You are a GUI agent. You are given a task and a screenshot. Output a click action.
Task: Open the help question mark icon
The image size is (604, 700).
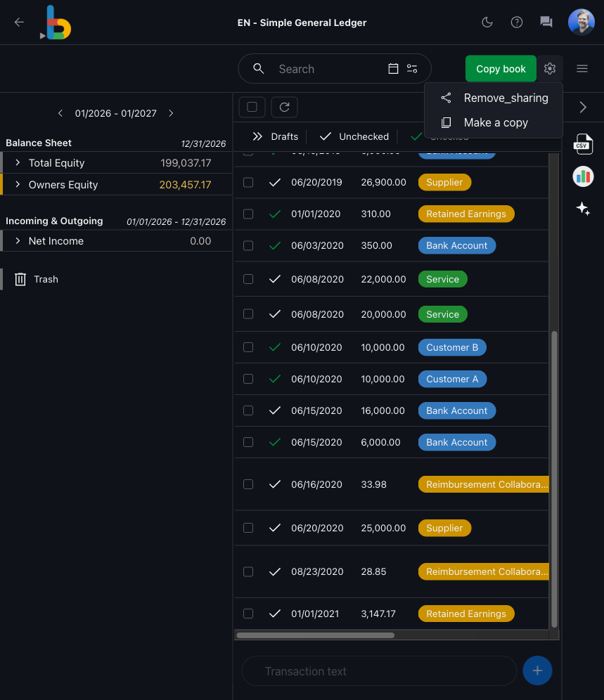[x=517, y=22]
